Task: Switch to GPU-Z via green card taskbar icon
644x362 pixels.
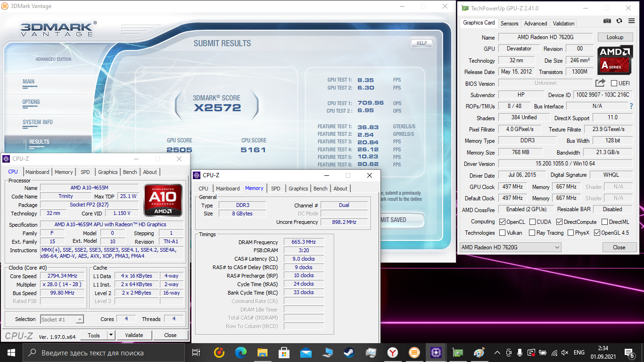Action: click(x=458, y=353)
